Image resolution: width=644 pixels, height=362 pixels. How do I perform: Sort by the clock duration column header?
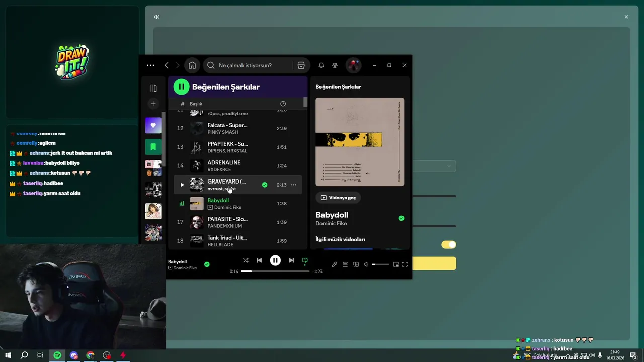click(x=283, y=104)
